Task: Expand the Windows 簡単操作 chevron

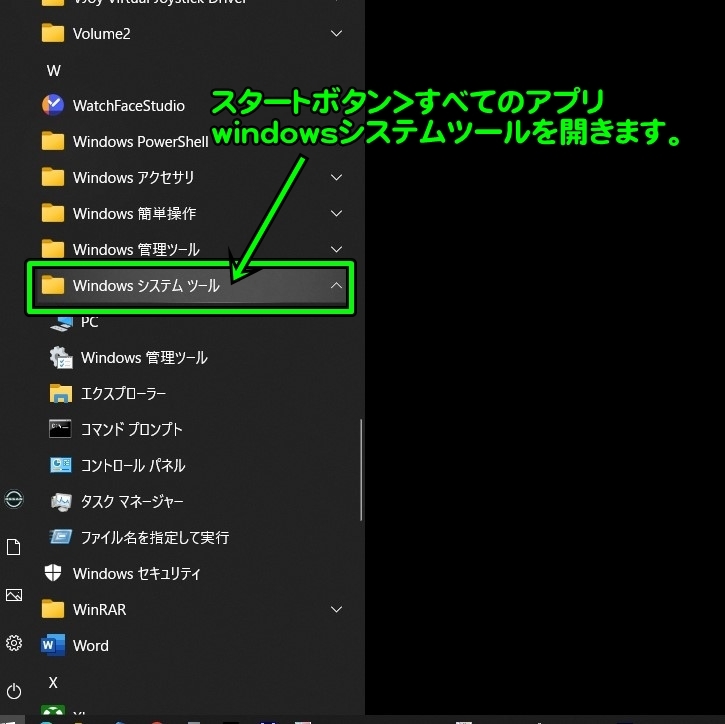Action: (x=337, y=214)
